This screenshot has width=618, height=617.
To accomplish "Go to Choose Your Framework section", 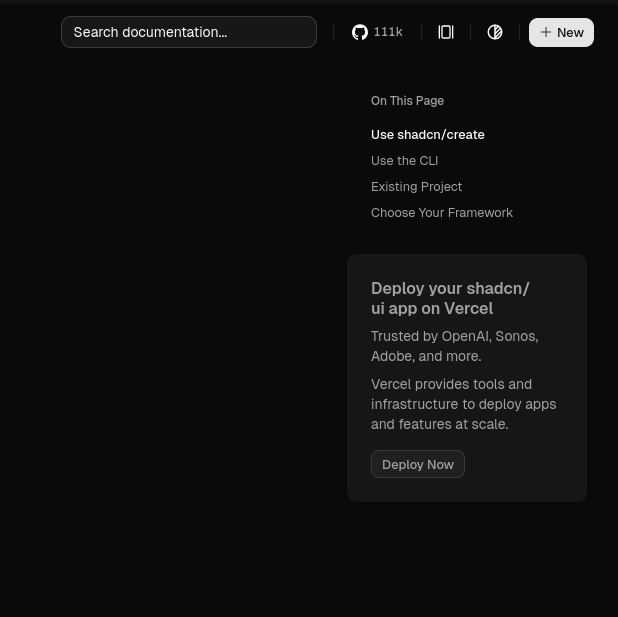I will coord(442,213).
